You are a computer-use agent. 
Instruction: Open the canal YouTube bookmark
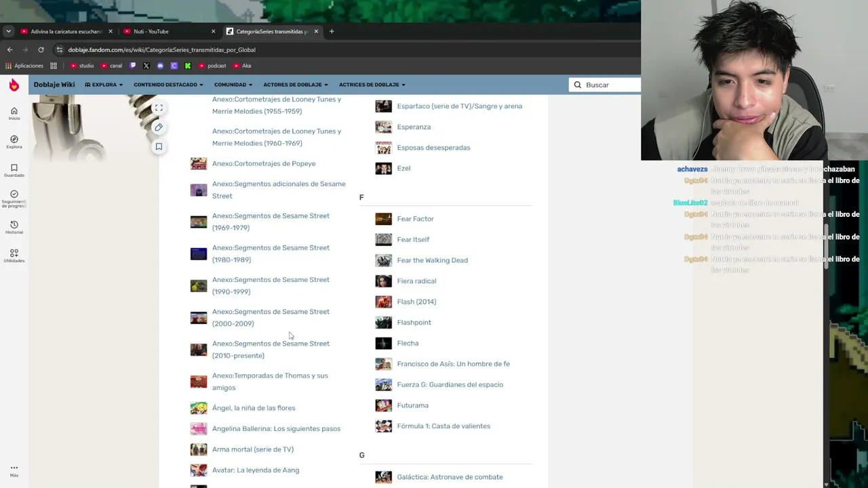111,66
